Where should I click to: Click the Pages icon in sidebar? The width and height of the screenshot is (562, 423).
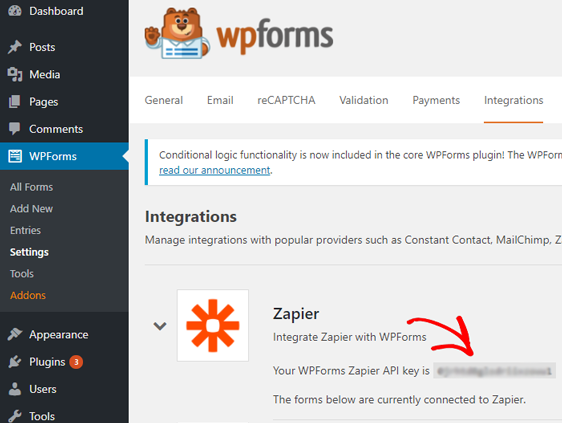point(15,102)
